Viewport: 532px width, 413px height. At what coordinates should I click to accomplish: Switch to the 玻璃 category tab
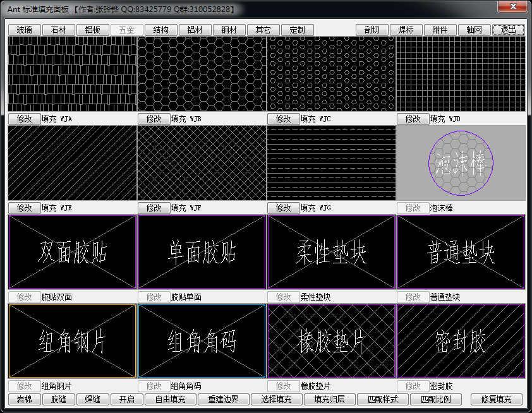coord(25,30)
